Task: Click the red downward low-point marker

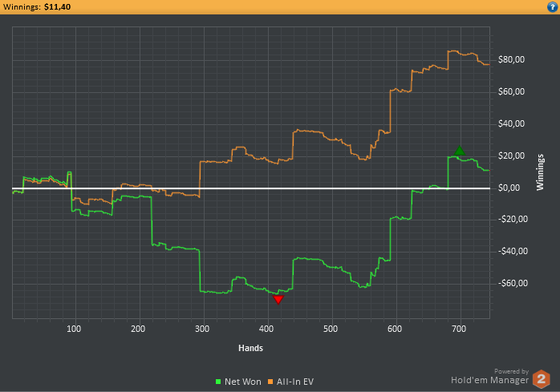Action: point(278,299)
